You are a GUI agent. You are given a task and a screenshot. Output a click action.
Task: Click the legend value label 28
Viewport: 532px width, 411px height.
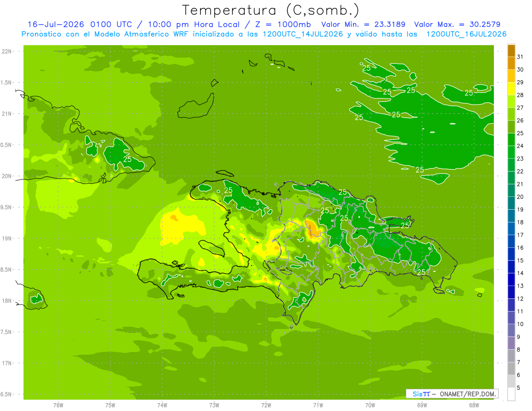coord(520,95)
